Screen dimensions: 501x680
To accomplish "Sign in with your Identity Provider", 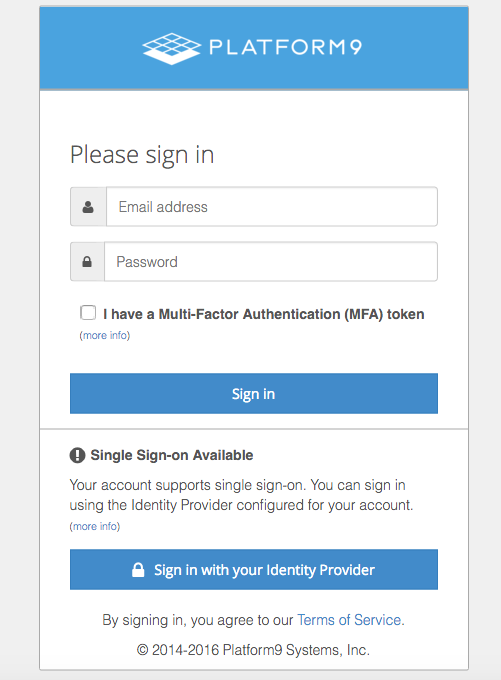I will [254, 569].
